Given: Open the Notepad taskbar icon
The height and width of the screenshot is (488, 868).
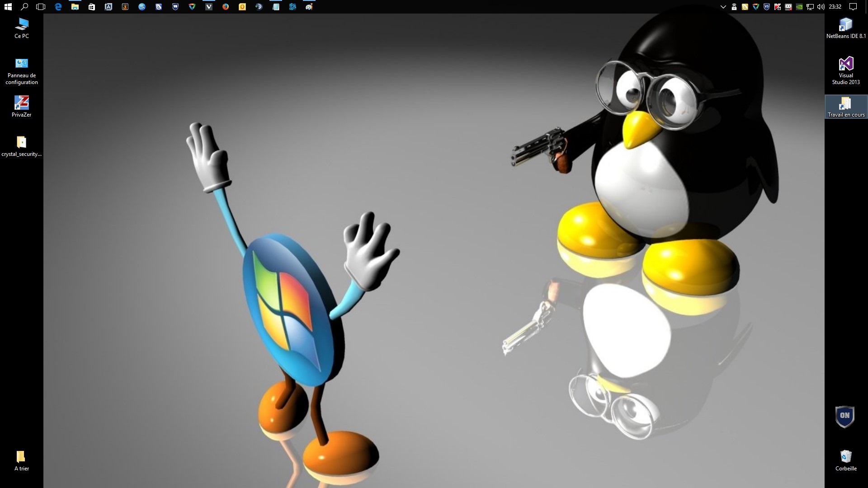Looking at the screenshot, I should click(276, 7).
